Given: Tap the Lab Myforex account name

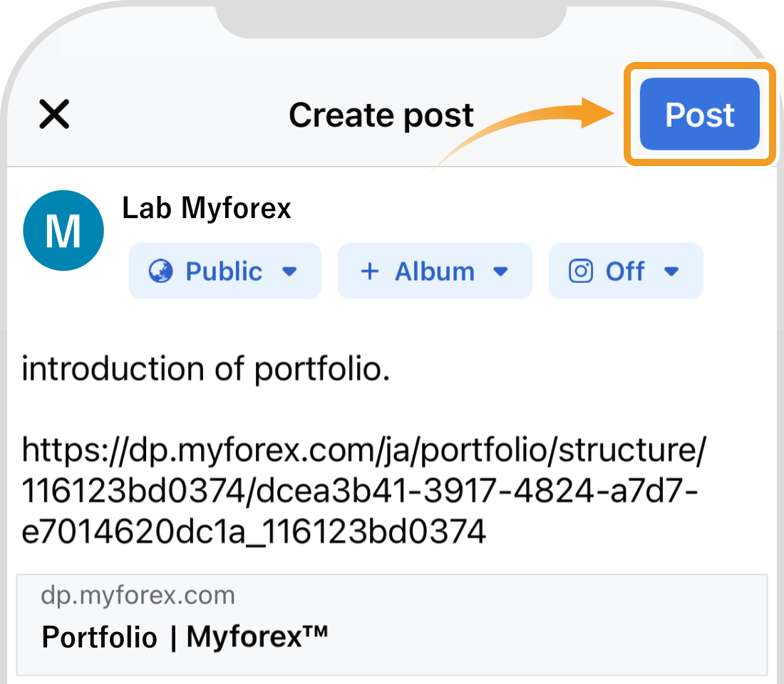Looking at the screenshot, I should click(207, 208).
